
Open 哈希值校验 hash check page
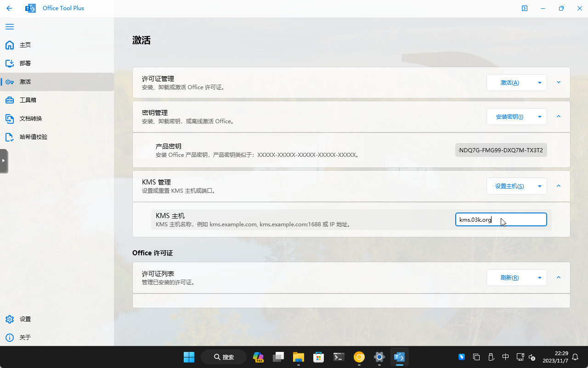pyautogui.click(x=33, y=137)
